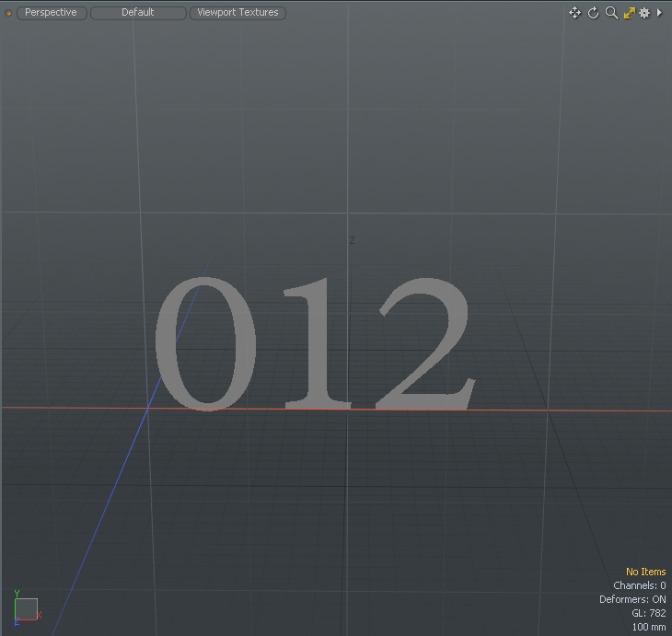Click the Deformers: ON status text
Image resolution: width=672 pixels, height=636 pixels.
pos(632,599)
